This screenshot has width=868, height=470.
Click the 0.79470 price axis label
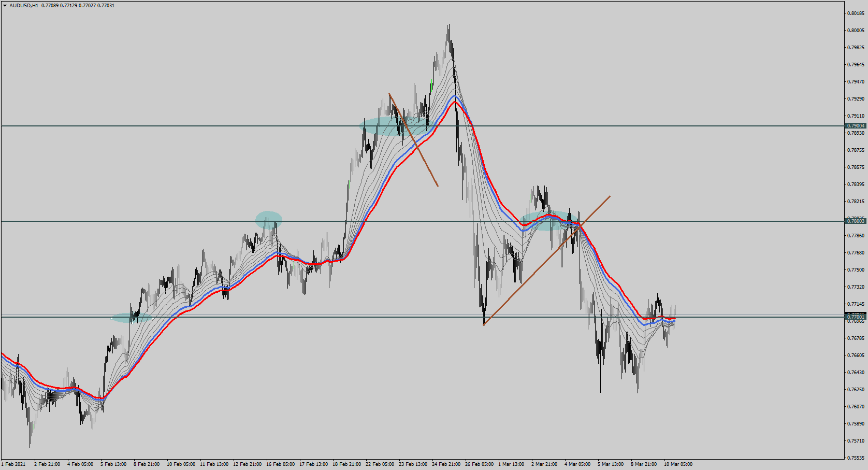point(856,82)
